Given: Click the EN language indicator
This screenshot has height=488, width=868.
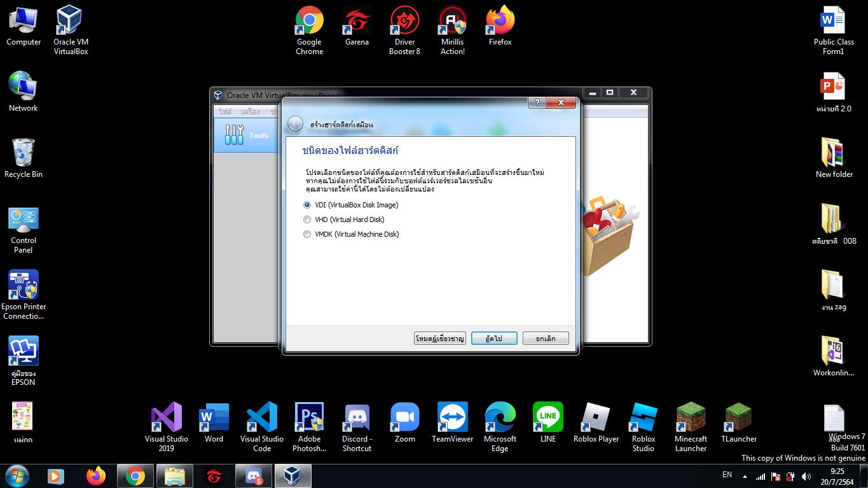Looking at the screenshot, I should pos(727,475).
